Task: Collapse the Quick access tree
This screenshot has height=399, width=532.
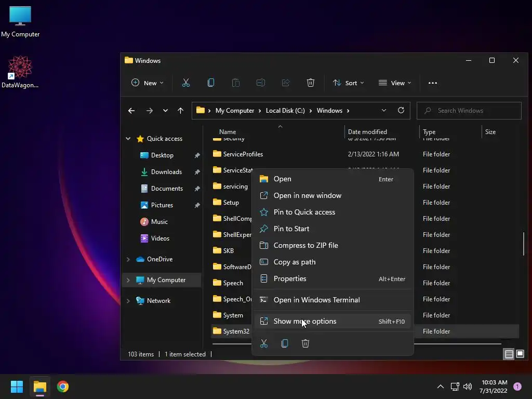Action: (128, 138)
